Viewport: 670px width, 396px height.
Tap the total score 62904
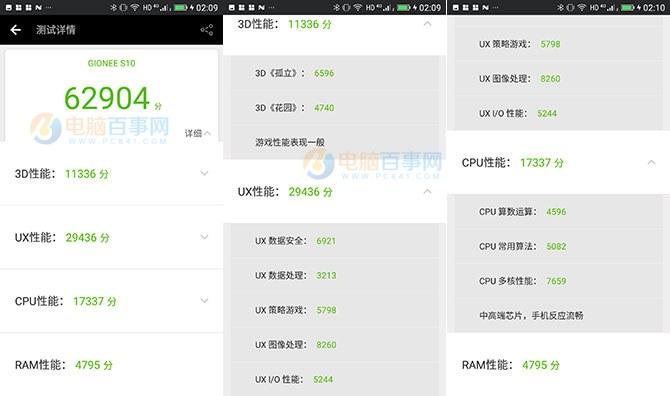click(107, 98)
